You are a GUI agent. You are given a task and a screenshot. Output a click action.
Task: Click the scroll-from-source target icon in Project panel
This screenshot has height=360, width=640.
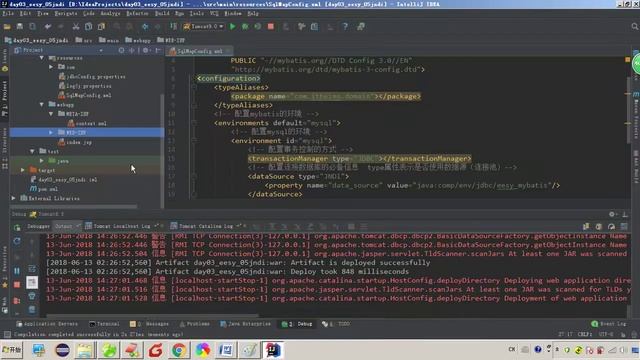[x=121, y=50]
